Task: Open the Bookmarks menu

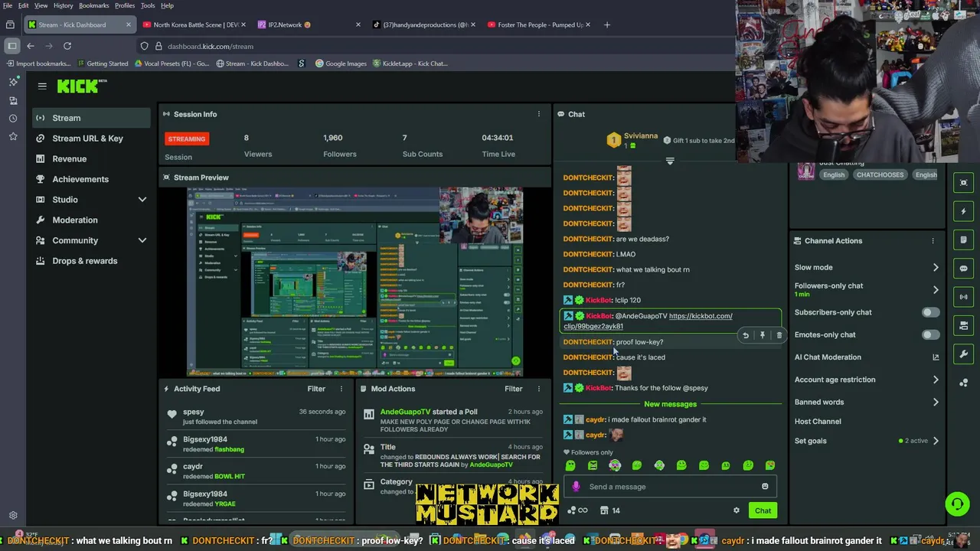Action: 93,5
